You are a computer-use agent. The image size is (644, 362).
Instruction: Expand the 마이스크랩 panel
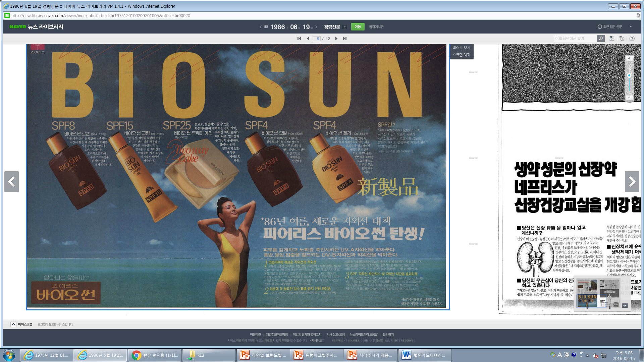click(x=13, y=324)
